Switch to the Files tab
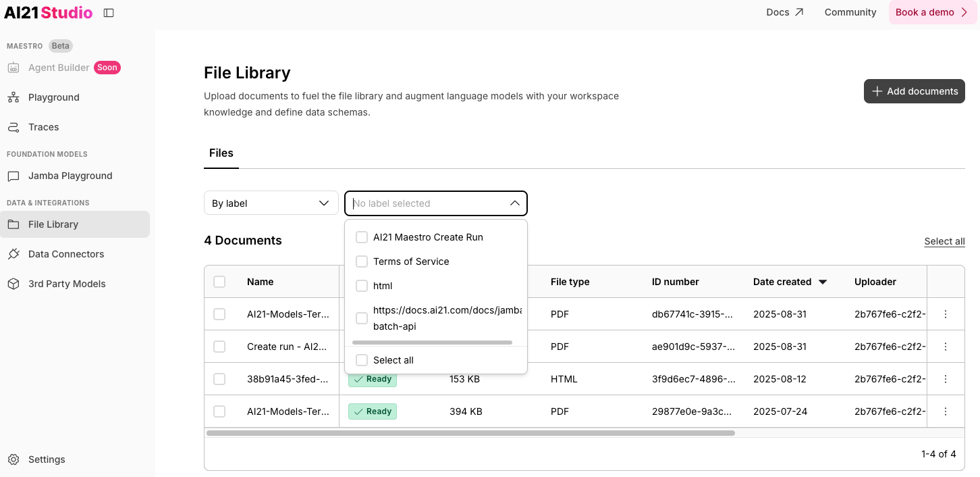This screenshot has height=477, width=980. point(221,153)
